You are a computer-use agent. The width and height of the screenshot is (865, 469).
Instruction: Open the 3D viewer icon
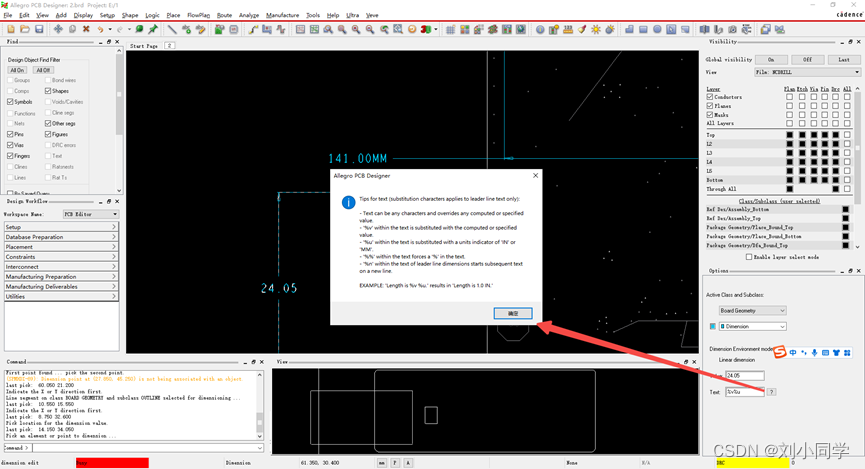pyautogui.click(x=426, y=29)
